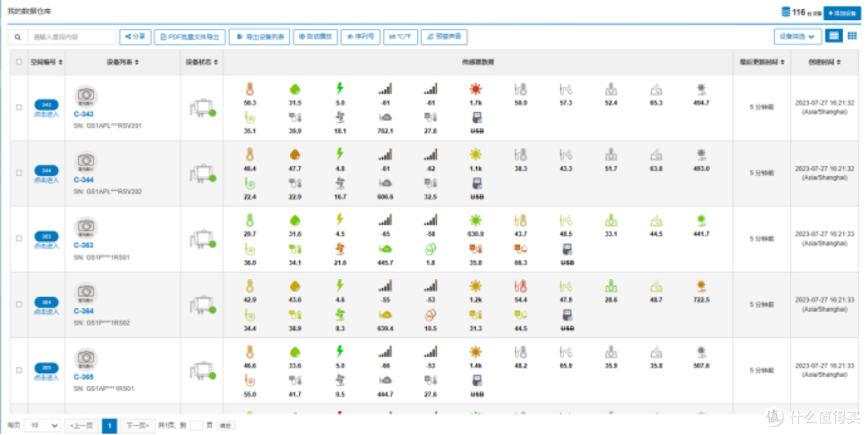The height and width of the screenshot is (435, 868).
Task: Click the blue 364 space badge
Action: [47, 302]
